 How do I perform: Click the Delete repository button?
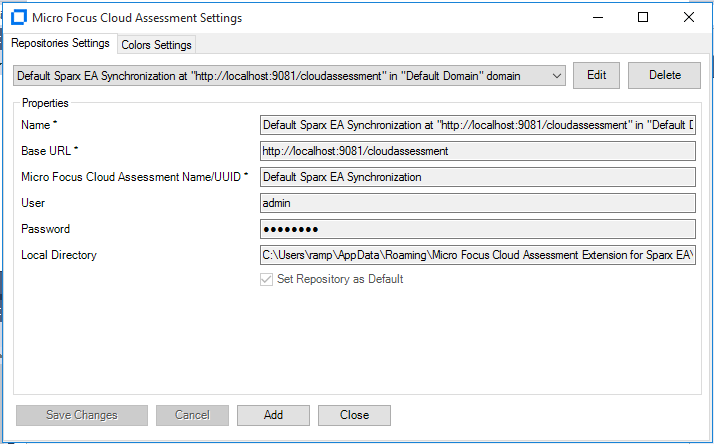664,75
